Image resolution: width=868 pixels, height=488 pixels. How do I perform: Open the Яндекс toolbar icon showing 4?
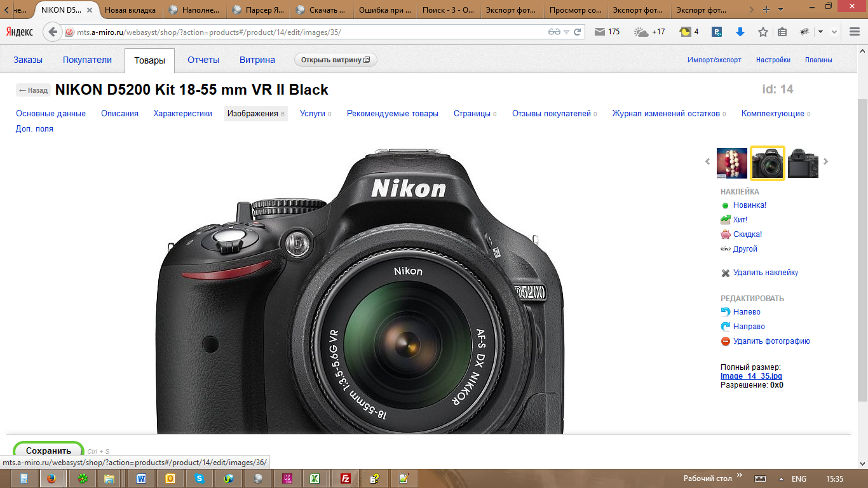point(689,32)
